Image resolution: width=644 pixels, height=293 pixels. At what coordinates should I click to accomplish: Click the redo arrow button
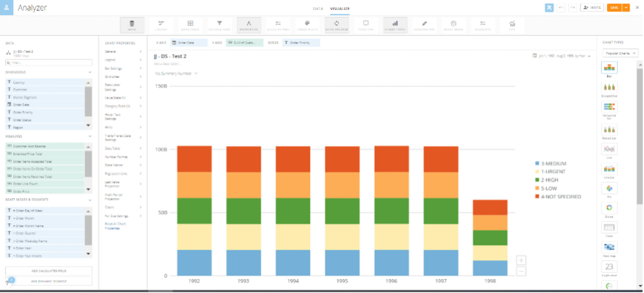tap(572, 8)
